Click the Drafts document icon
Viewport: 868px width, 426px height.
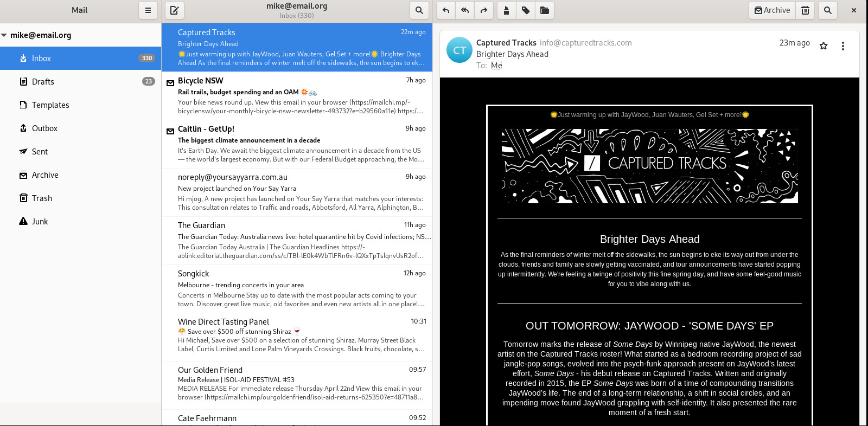[23, 81]
